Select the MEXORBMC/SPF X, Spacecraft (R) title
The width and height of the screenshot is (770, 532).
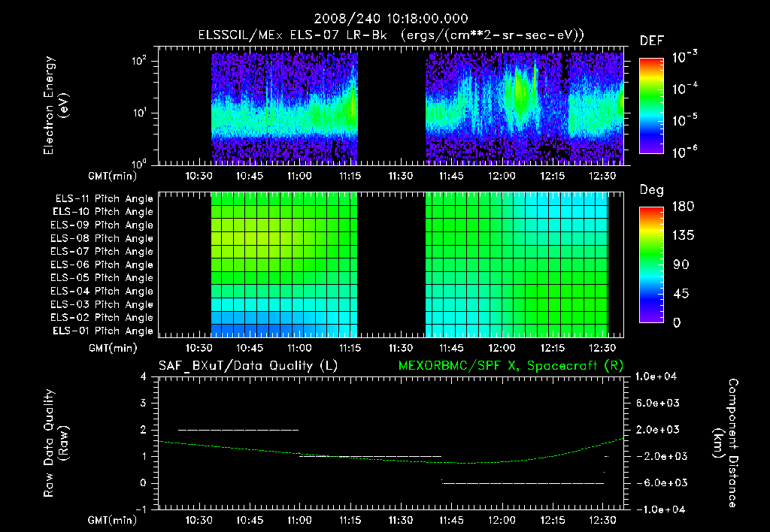(x=511, y=366)
